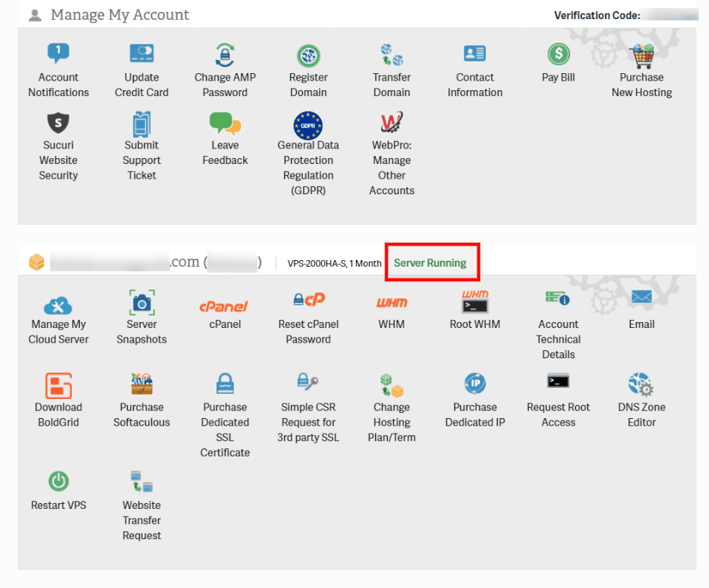Open Purchase New Hosting cart icon
Screen dimensions: 709x588
coord(642,55)
